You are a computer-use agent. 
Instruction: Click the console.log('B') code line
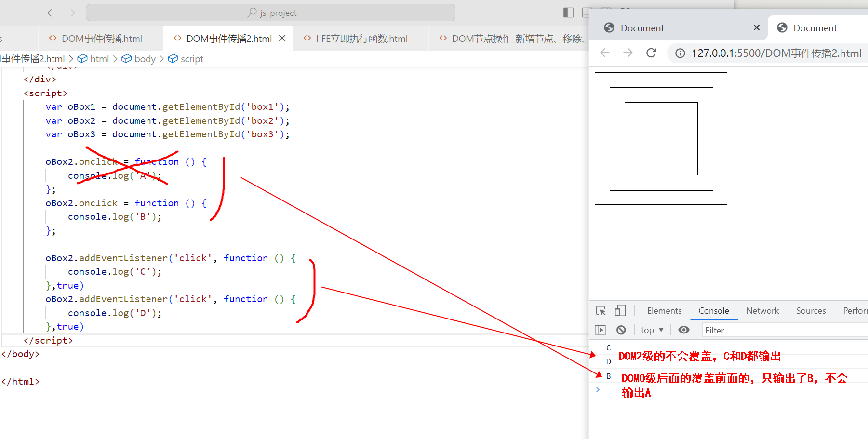(115, 217)
